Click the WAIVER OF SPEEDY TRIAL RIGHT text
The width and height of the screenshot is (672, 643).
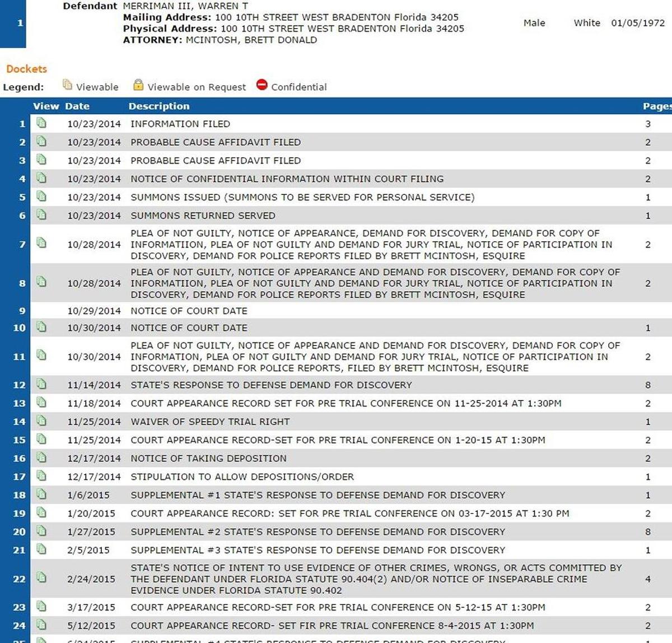click(x=210, y=422)
